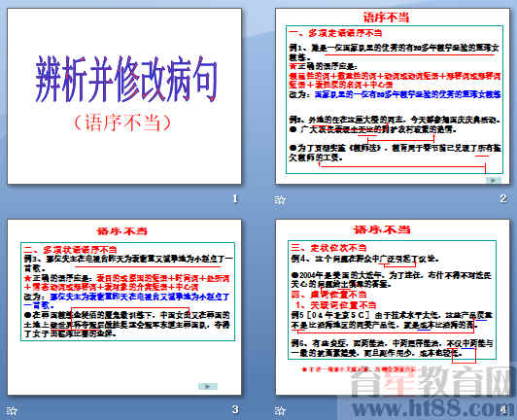The width and height of the screenshot is (517, 420).
Task: Click the animation star icon under slide 4
Action: (x=280, y=410)
